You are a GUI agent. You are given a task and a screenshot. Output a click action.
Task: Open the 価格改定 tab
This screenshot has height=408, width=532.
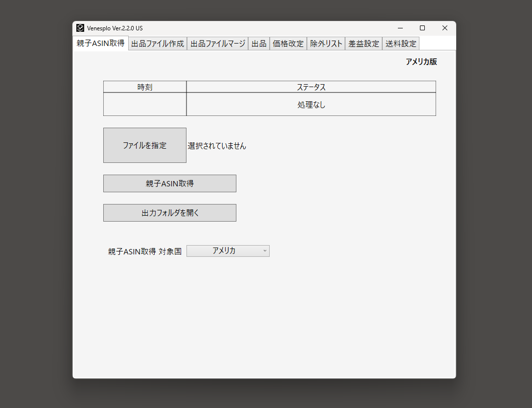coord(288,44)
